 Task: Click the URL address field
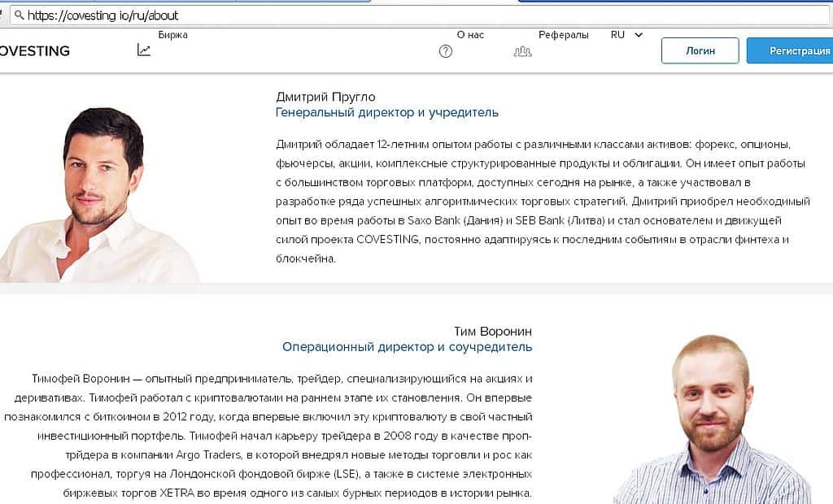(x=420, y=15)
